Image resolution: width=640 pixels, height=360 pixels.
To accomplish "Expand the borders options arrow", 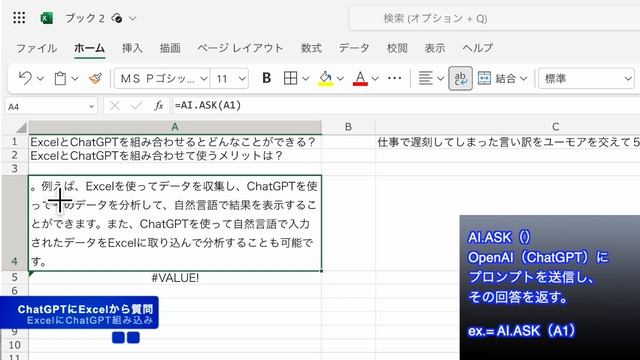I will click(x=306, y=78).
